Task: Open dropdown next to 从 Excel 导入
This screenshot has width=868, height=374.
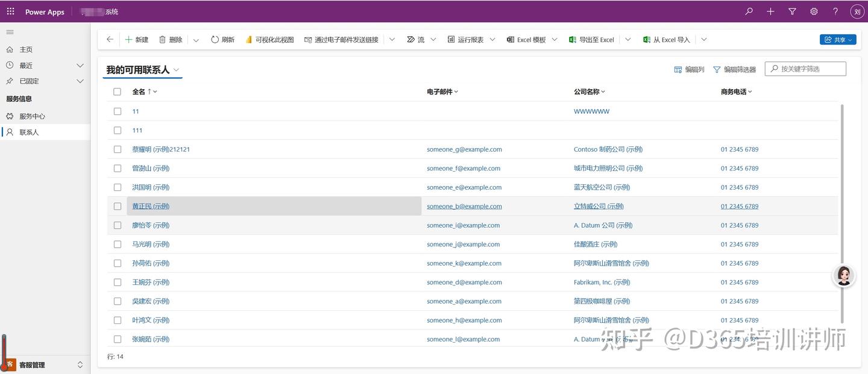Action: pos(703,40)
